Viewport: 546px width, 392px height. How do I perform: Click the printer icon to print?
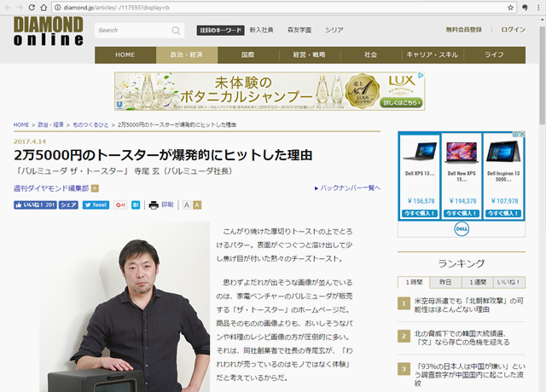[154, 205]
